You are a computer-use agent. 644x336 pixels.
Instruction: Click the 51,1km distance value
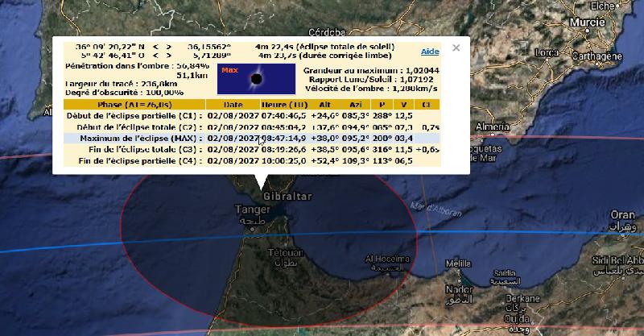pos(192,75)
